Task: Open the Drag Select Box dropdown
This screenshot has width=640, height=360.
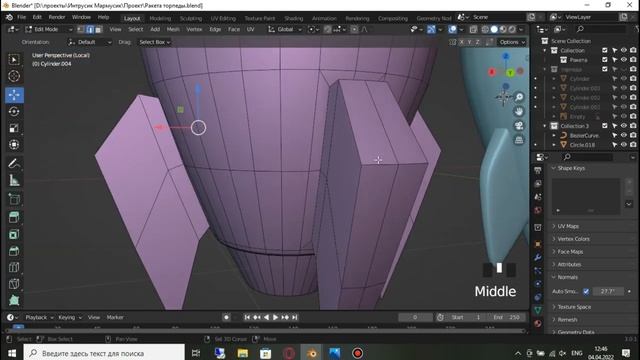Action: click(155, 42)
